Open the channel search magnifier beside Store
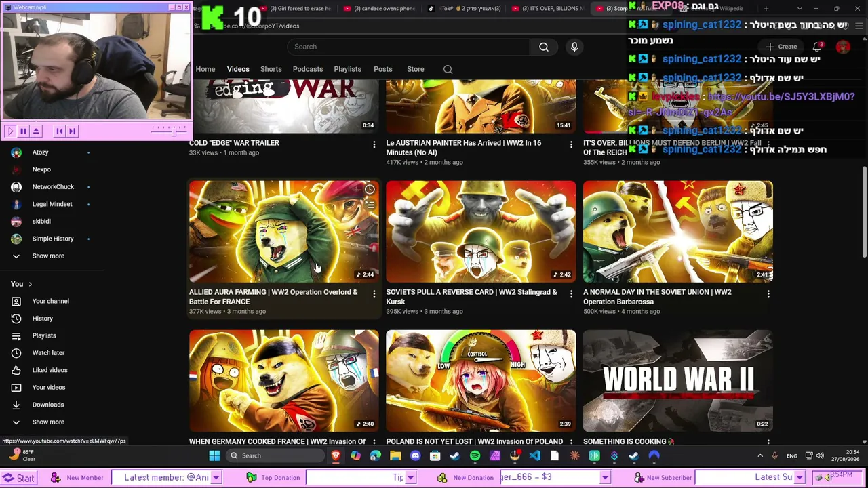Viewport: 868px width, 488px height. coord(448,69)
